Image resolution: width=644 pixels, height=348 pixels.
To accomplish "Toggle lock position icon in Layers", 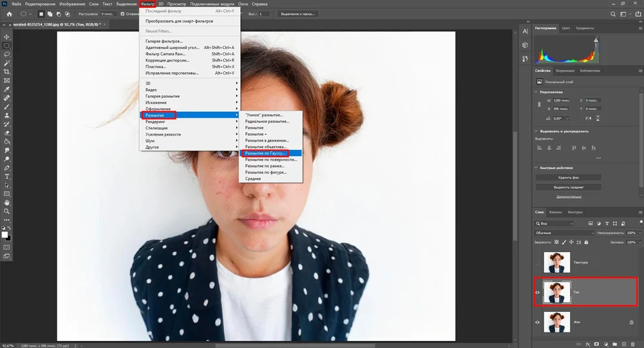I will (x=571, y=242).
